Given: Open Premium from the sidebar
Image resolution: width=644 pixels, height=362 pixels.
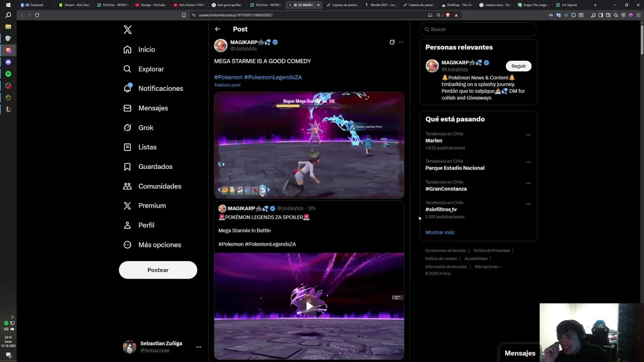Looking at the screenshot, I should (x=144, y=206).
